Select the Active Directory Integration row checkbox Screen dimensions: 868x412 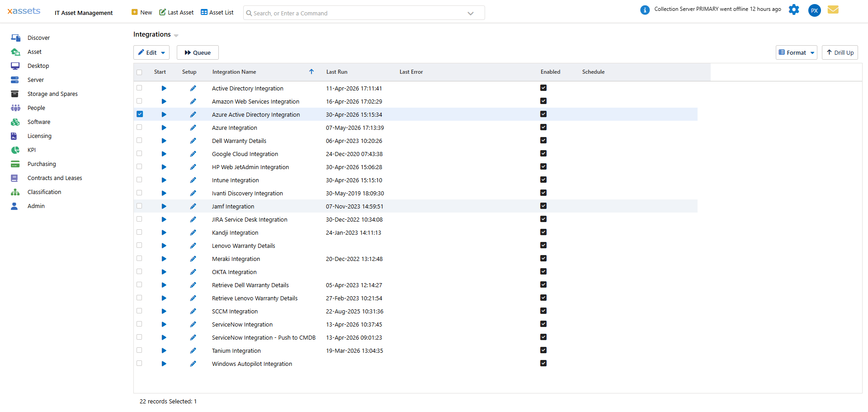click(x=139, y=88)
